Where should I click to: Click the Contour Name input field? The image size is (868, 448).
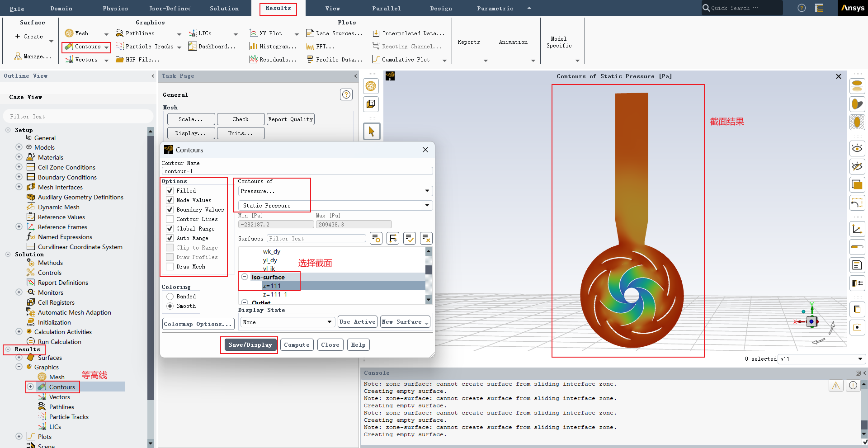297,171
